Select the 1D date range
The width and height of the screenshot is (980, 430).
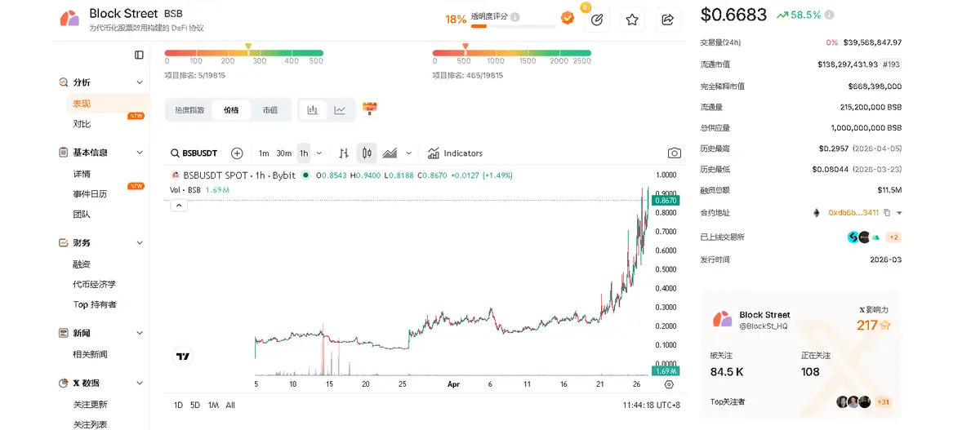click(x=178, y=405)
